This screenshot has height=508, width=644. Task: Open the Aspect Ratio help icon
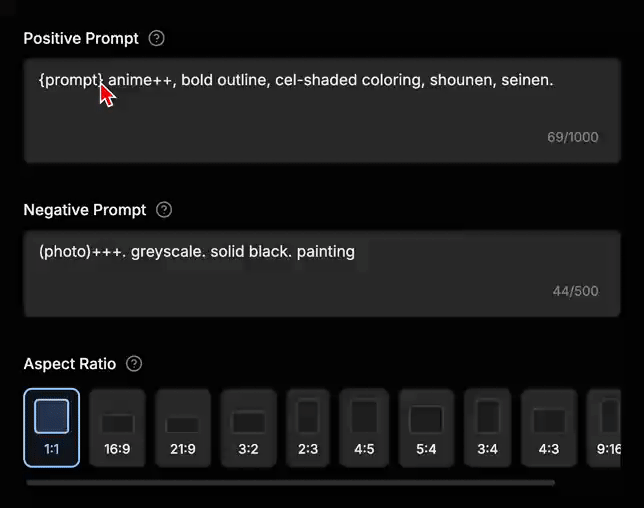point(134,364)
